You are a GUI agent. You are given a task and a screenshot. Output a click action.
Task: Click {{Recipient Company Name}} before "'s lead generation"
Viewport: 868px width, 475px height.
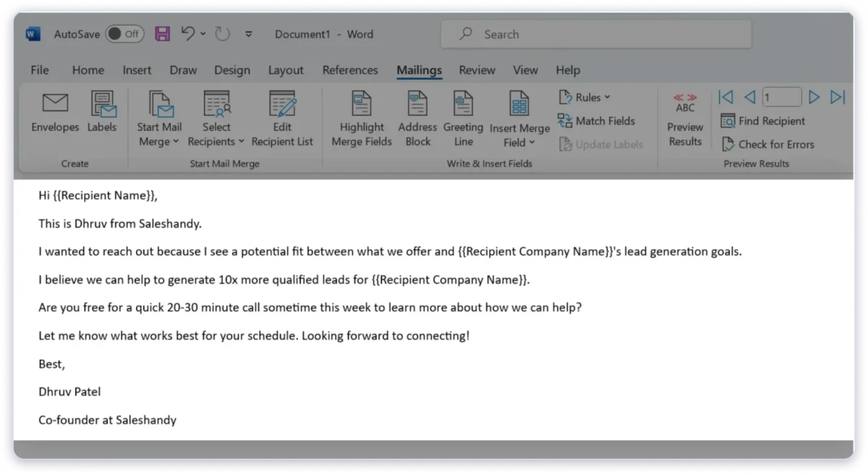tap(535, 252)
